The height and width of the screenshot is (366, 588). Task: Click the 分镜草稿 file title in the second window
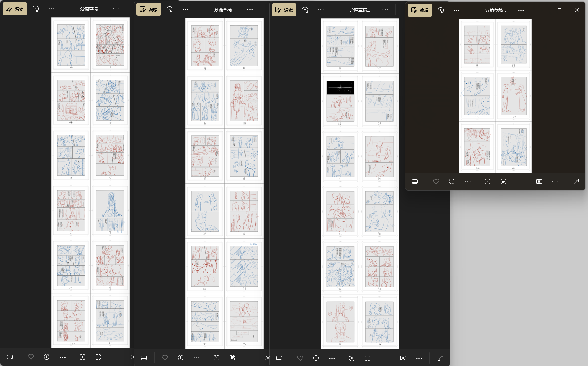[224, 10]
